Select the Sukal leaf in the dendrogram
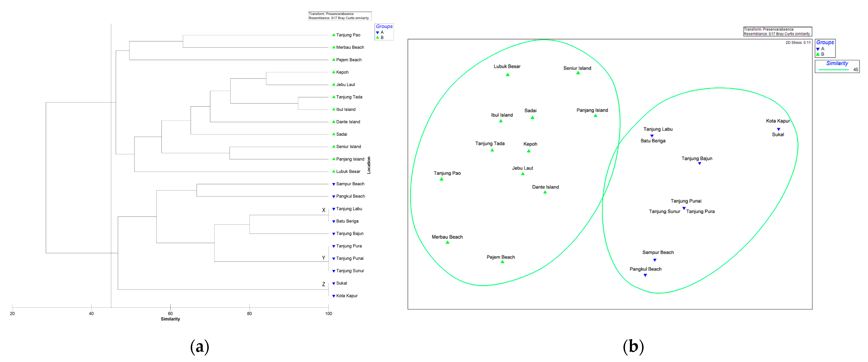868x362 pixels. (341, 283)
